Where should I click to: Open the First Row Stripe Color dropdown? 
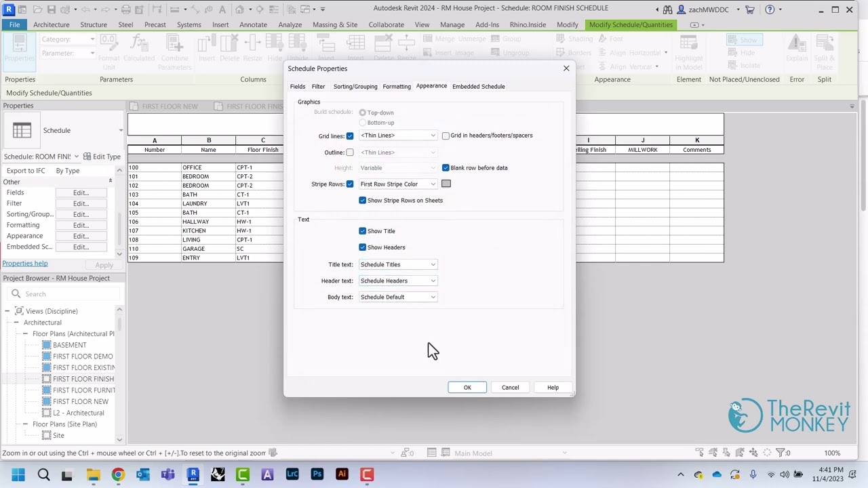(x=398, y=184)
